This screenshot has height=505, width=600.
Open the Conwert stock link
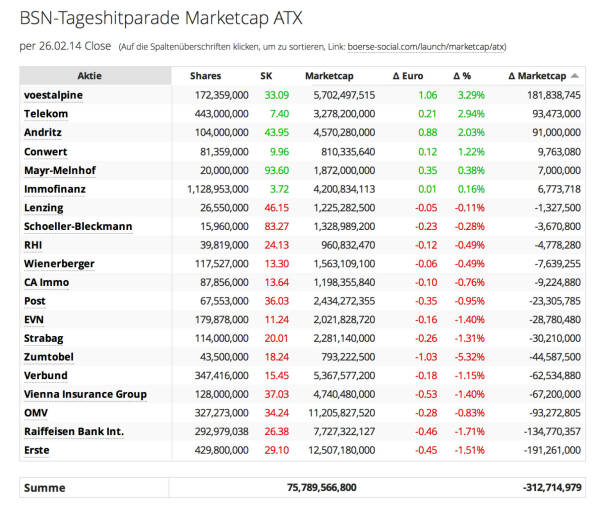46,152
